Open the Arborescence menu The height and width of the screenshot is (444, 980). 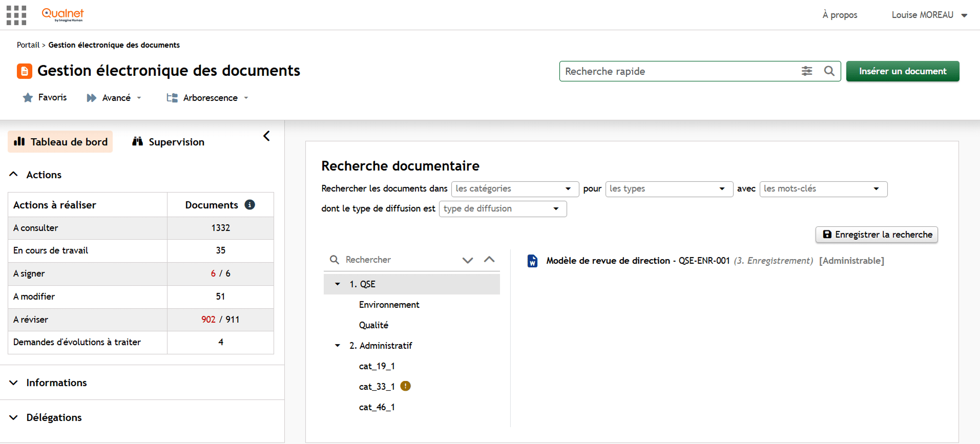[x=207, y=98]
